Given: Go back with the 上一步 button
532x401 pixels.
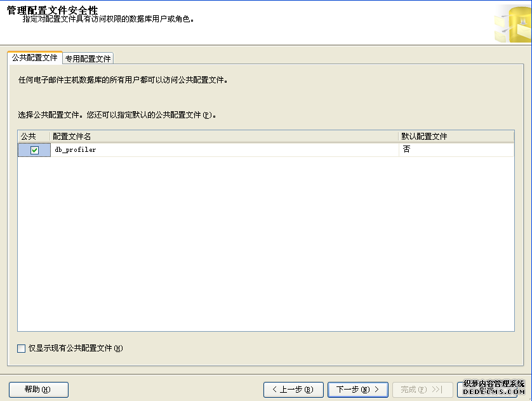Looking at the screenshot, I should coord(293,390).
